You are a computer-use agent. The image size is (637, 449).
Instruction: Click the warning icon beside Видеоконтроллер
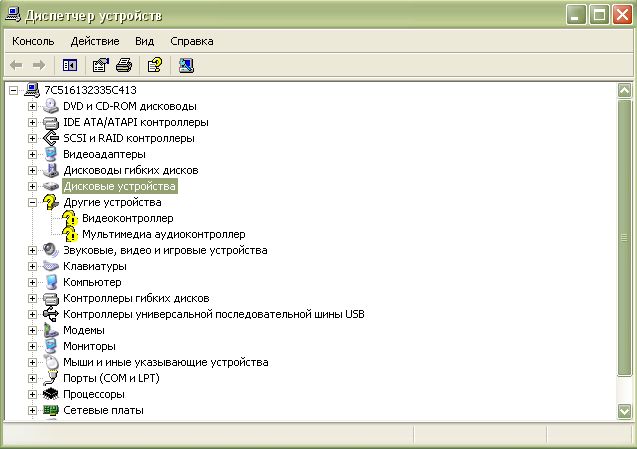(x=70, y=219)
